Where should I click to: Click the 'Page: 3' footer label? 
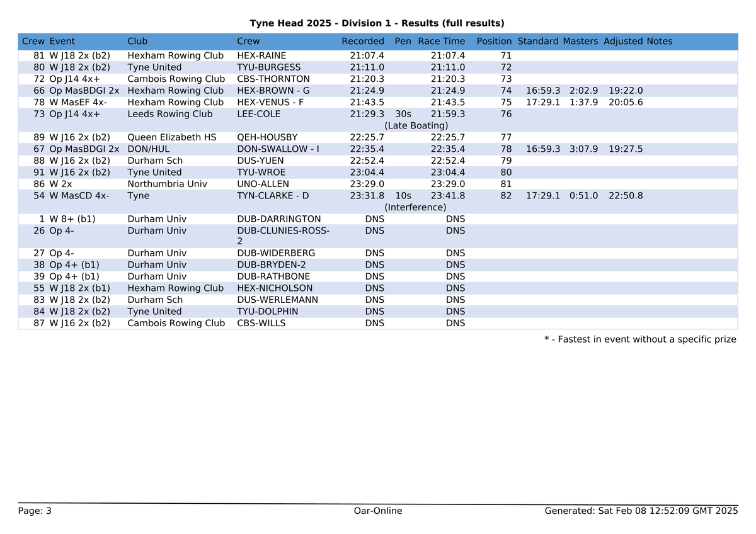click(35, 511)
